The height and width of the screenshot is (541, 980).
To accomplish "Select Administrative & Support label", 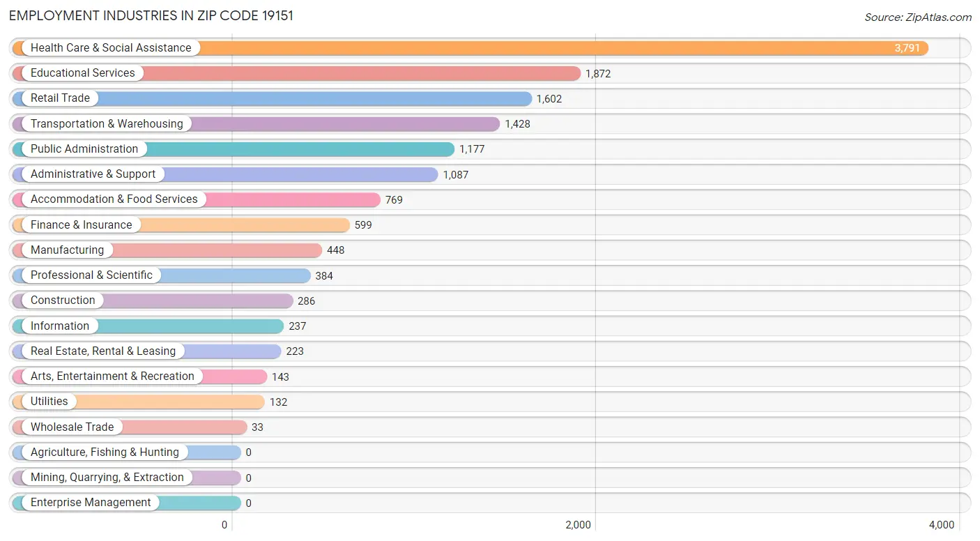I will (x=93, y=174).
